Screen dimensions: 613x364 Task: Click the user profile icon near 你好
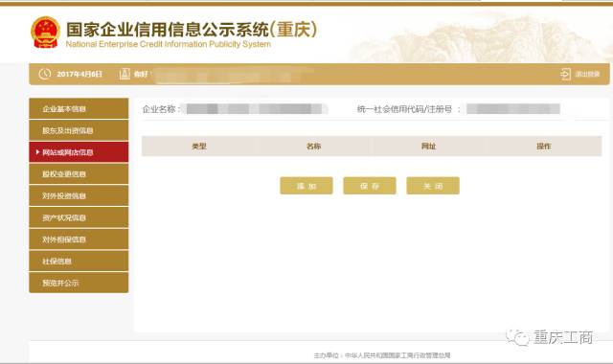click(x=125, y=74)
